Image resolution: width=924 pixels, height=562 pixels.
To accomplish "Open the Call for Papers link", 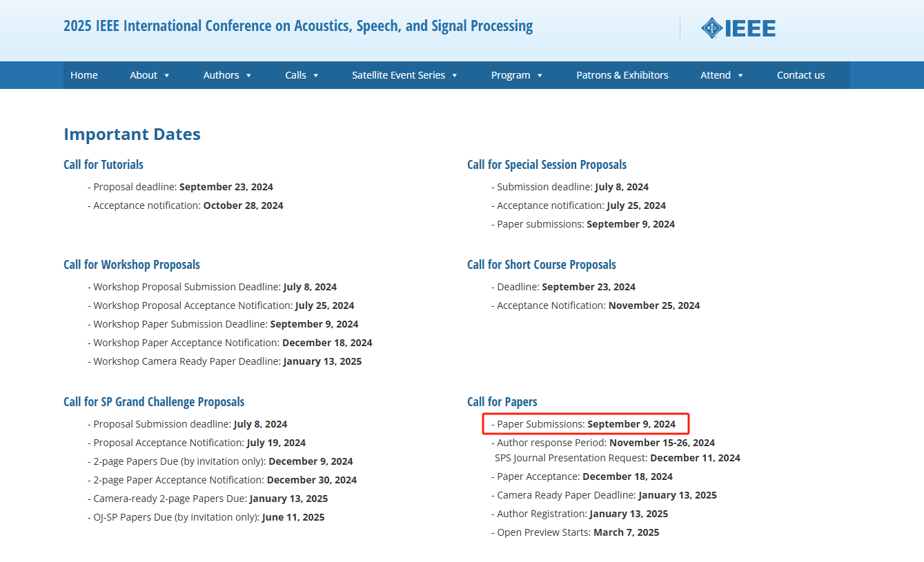I will pos(502,402).
